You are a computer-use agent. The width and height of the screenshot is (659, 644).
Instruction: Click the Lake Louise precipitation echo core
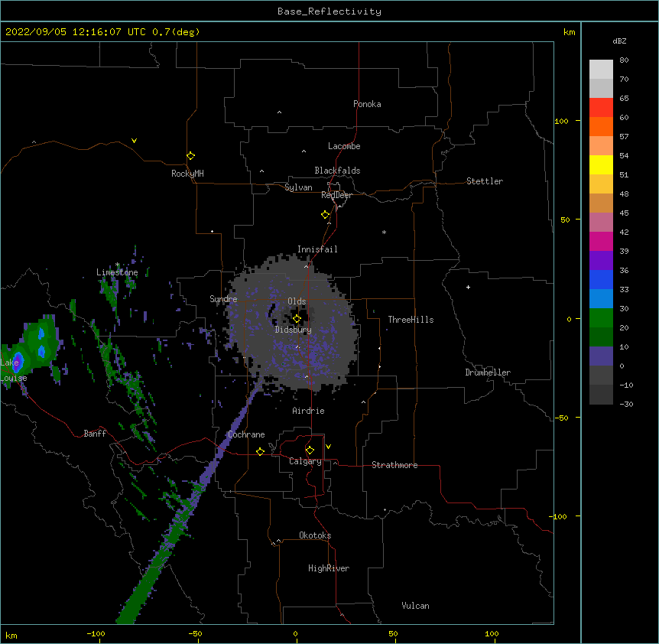(18, 363)
